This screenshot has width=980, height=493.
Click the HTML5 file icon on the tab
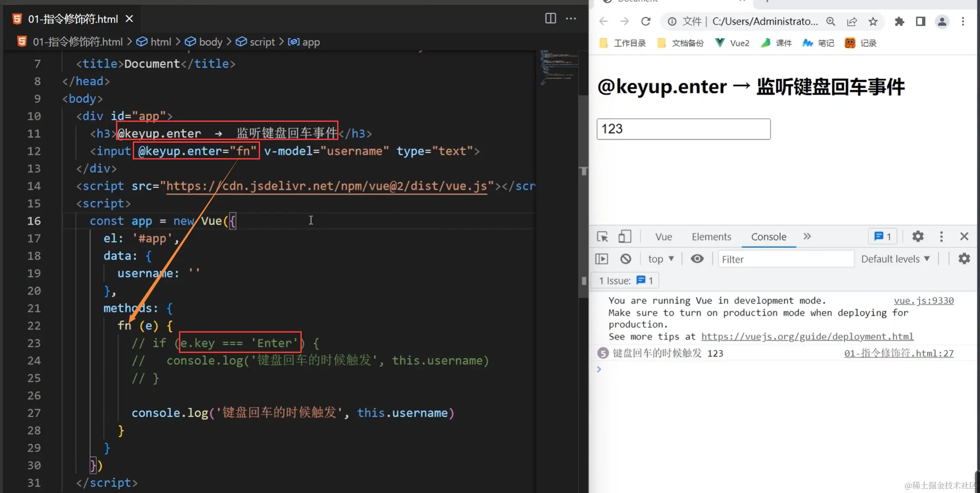click(17, 19)
